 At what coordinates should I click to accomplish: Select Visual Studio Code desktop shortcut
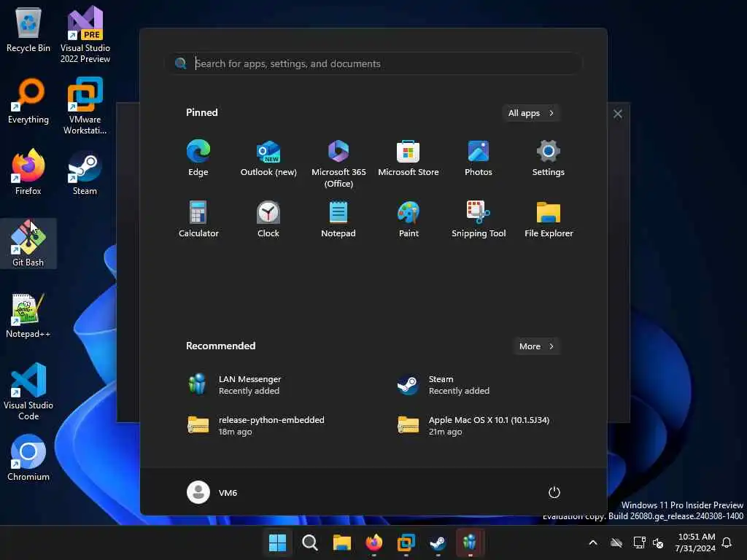pos(28,392)
